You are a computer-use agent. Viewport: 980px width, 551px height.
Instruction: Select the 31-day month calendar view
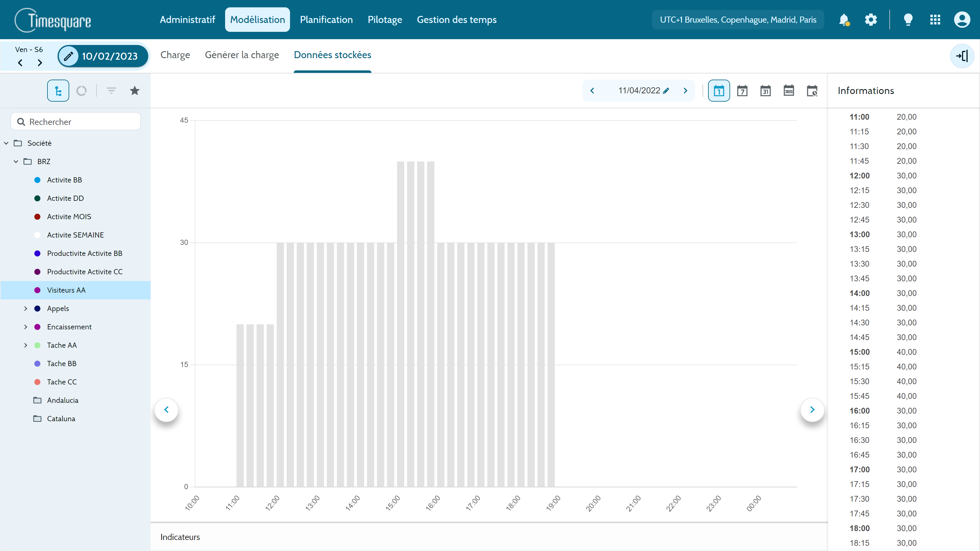[765, 91]
